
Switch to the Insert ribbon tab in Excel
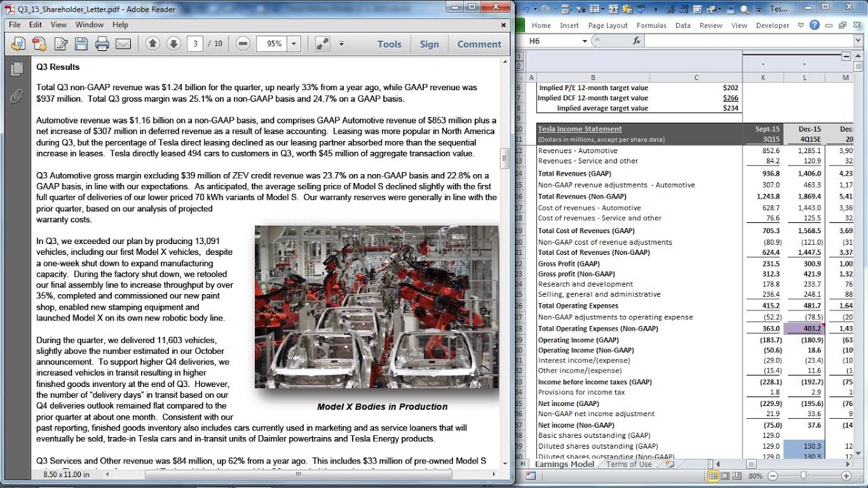coord(570,25)
